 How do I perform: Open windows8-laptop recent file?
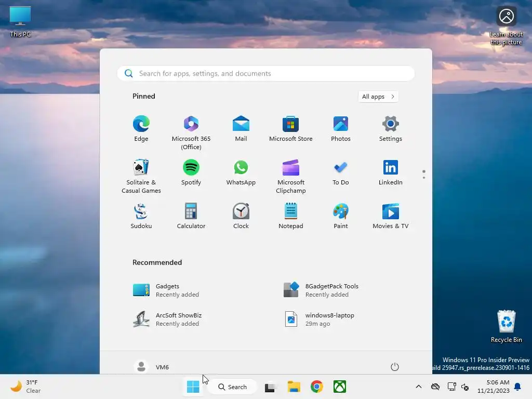[x=320, y=320]
